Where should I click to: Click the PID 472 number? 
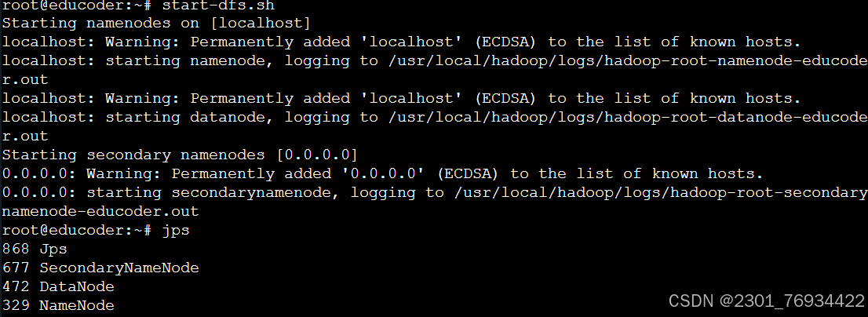point(16,286)
